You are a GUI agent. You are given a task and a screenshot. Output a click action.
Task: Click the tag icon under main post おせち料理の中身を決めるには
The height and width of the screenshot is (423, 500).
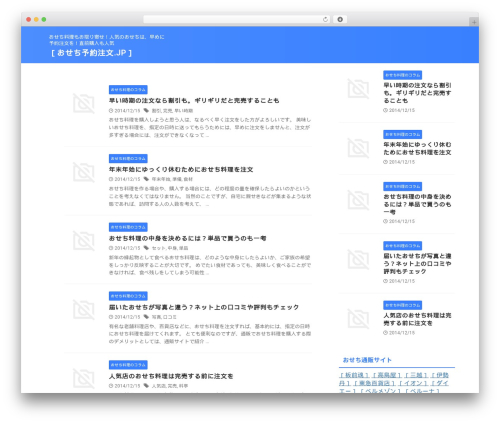(x=146, y=248)
